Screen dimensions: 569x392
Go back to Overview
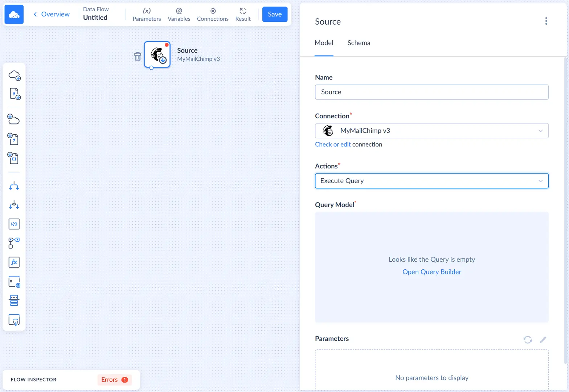pyautogui.click(x=52, y=14)
